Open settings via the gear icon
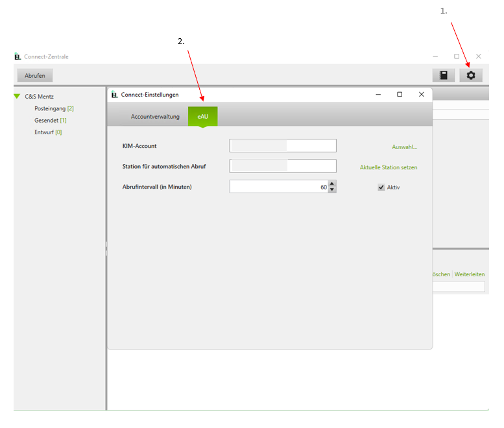The image size is (504, 428). pos(471,75)
